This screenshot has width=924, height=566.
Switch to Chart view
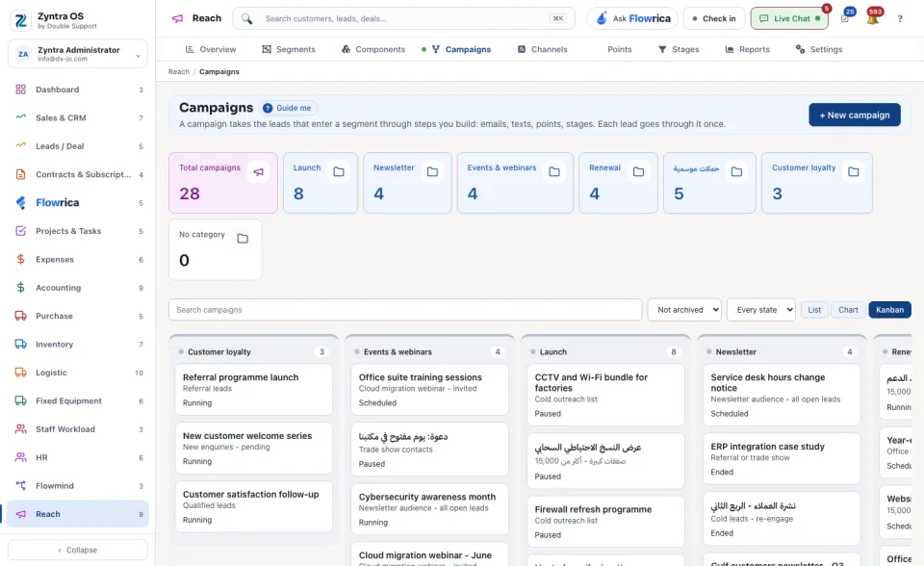click(848, 310)
